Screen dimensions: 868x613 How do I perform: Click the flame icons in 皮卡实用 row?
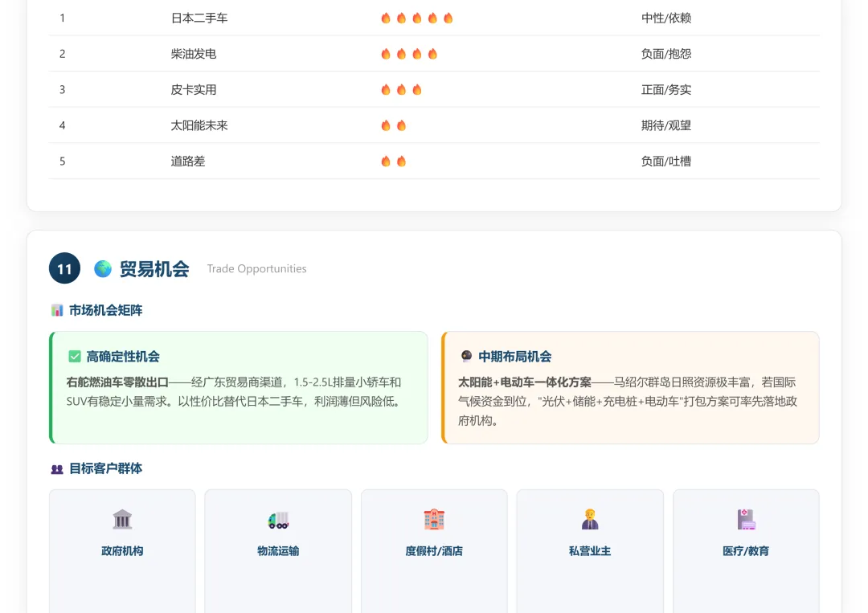[401, 90]
